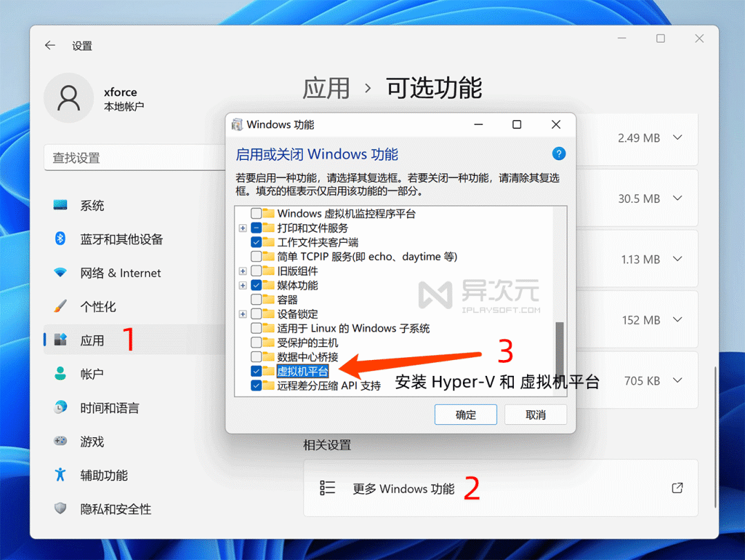Uncheck 虚拟机平台 checkbox
This screenshot has height=560, width=745.
coord(256,371)
